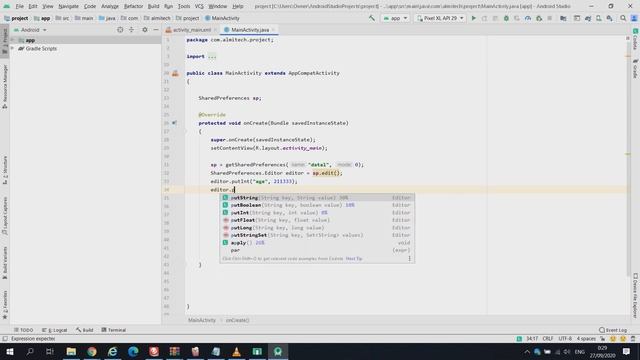Open Windows Start menu
This screenshot has height=360, width=640.
coord(9,351)
